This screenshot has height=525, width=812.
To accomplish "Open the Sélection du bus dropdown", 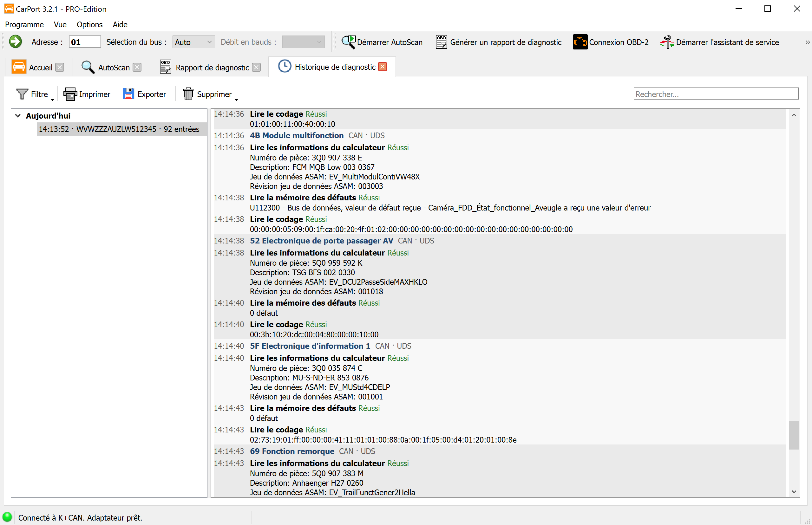I will tap(194, 42).
